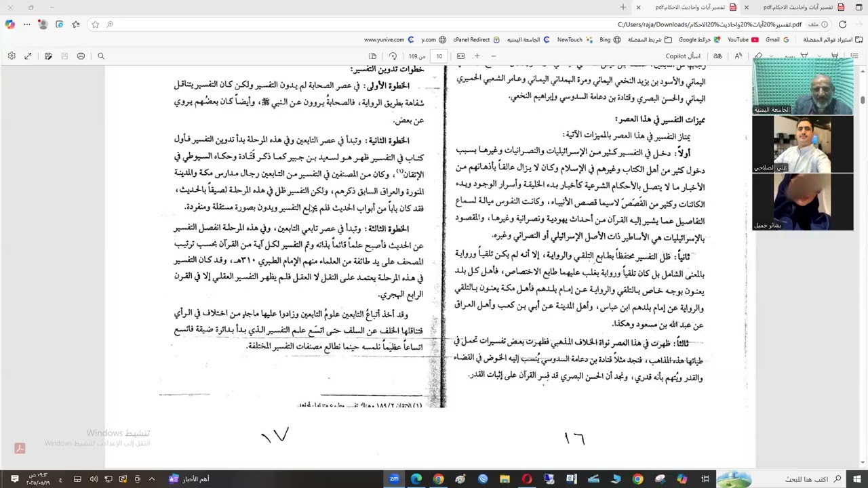
Task: Open a new browser tab
Action: pyautogui.click(x=623, y=7)
